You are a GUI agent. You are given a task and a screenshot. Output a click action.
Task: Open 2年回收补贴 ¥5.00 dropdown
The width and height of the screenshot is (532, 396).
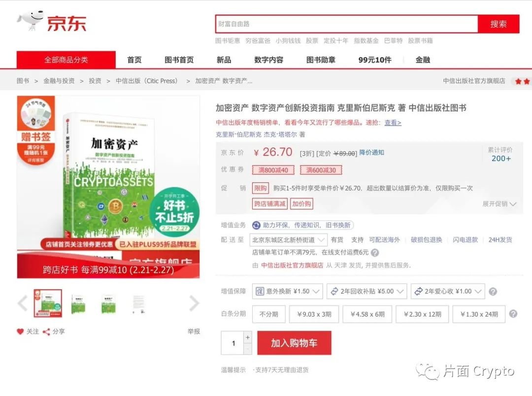coord(367,291)
